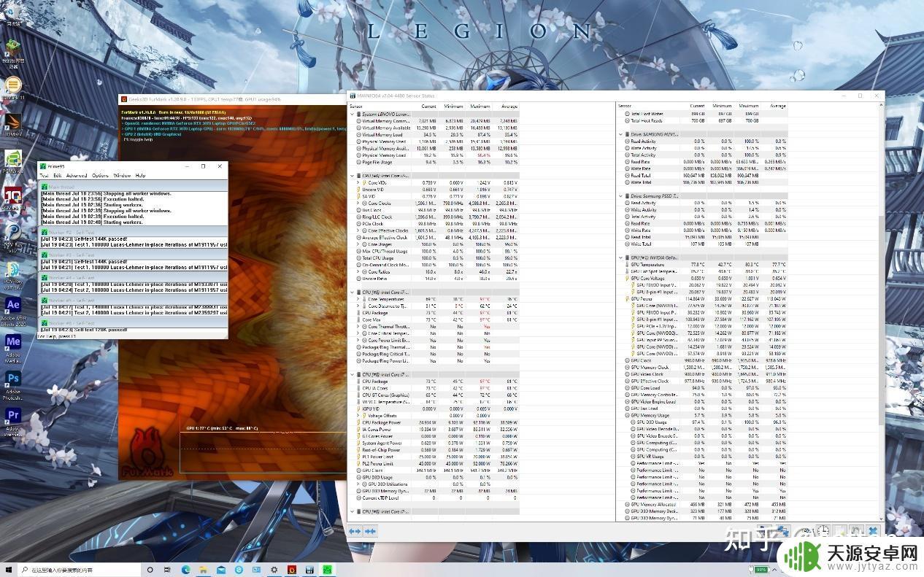The width and height of the screenshot is (924, 577).
Task: Open Prime95 Help menu
Action: (x=140, y=175)
